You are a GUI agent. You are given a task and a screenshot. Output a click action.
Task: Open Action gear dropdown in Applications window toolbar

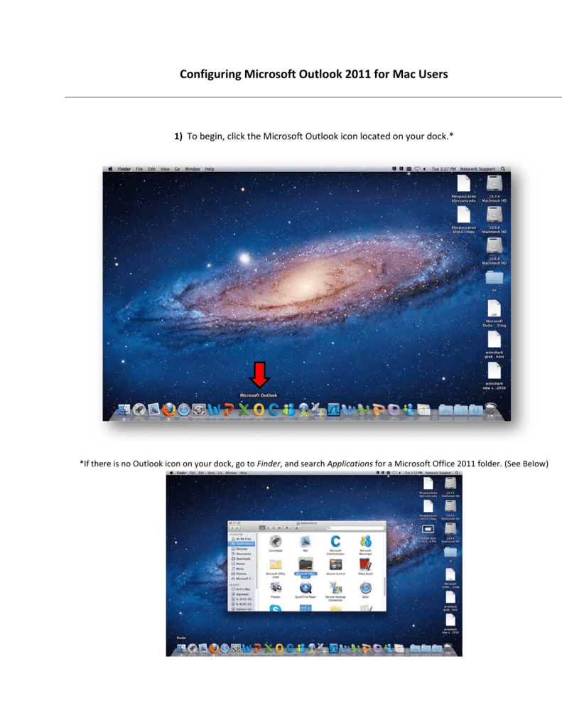[x=288, y=528]
